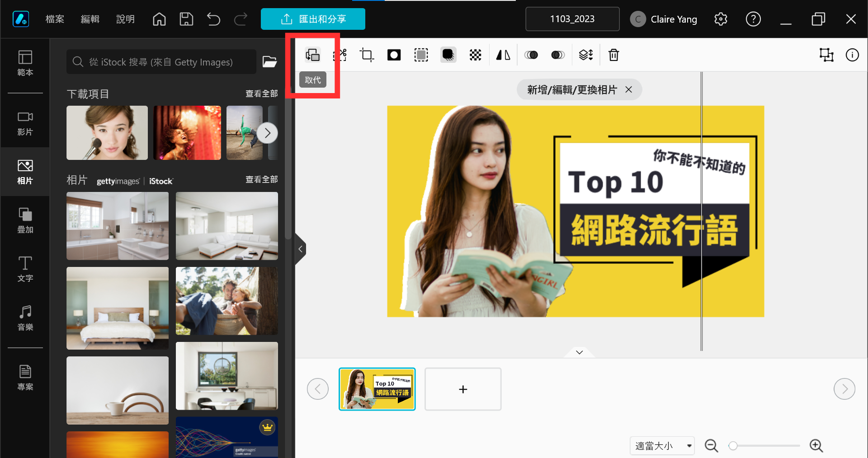Open the mask shape tool
Viewport: 868px width, 458px height.
394,55
